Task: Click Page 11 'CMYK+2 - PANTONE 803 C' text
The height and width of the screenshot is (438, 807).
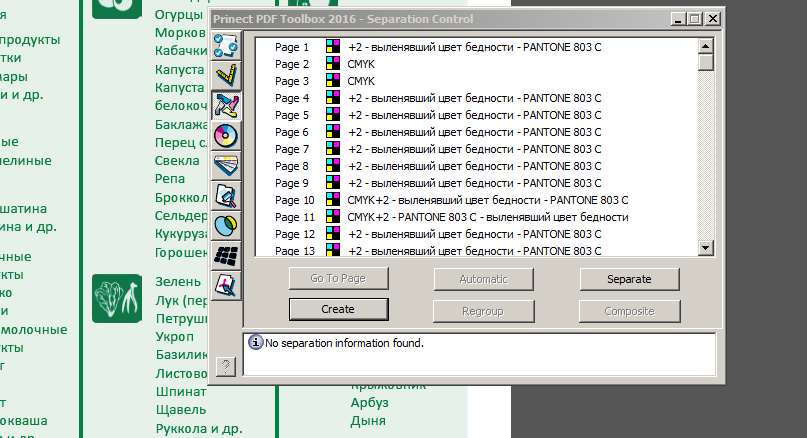Action: (x=488, y=217)
